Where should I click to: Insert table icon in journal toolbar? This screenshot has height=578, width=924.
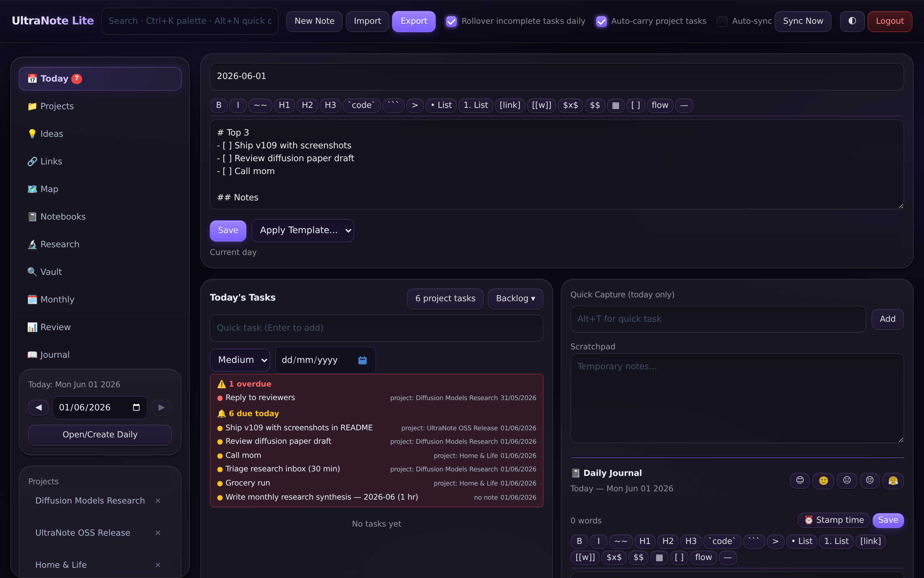pos(659,557)
